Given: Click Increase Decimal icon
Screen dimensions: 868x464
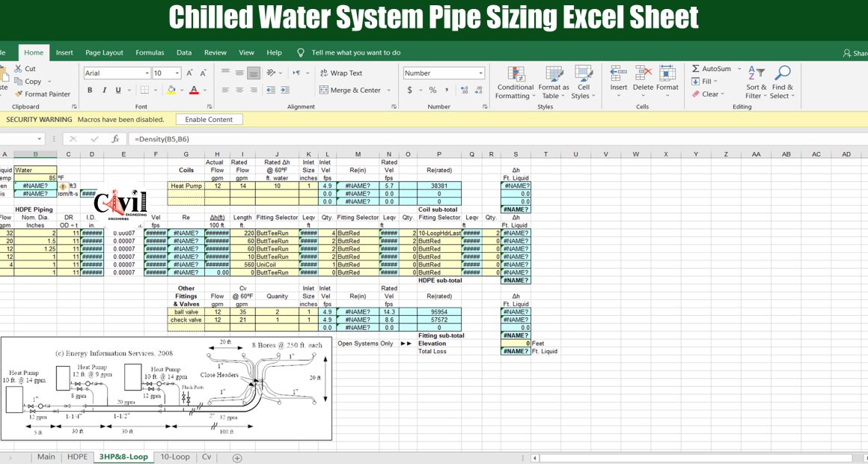Looking at the screenshot, I should pos(464,91).
